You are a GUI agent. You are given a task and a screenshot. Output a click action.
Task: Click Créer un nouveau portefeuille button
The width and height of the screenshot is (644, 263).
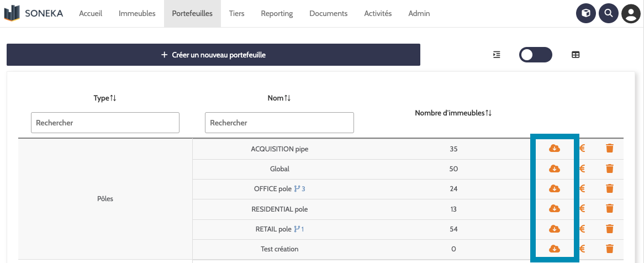(x=213, y=55)
